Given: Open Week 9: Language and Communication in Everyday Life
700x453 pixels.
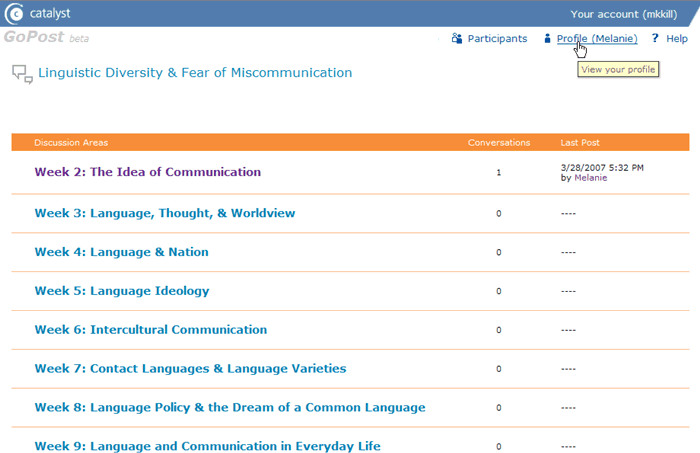Looking at the screenshot, I should pos(207,446).
